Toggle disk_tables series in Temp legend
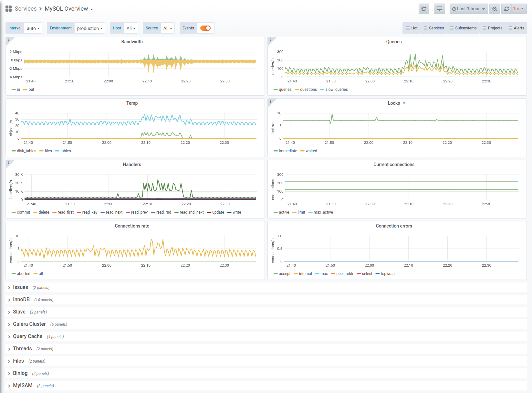Image resolution: width=532 pixels, height=393 pixels. pyautogui.click(x=24, y=151)
